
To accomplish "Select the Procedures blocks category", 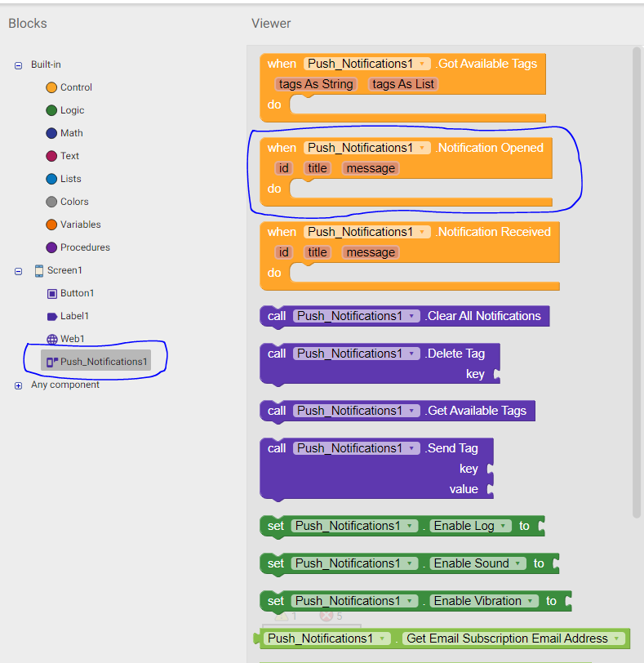I will [x=52, y=247].
